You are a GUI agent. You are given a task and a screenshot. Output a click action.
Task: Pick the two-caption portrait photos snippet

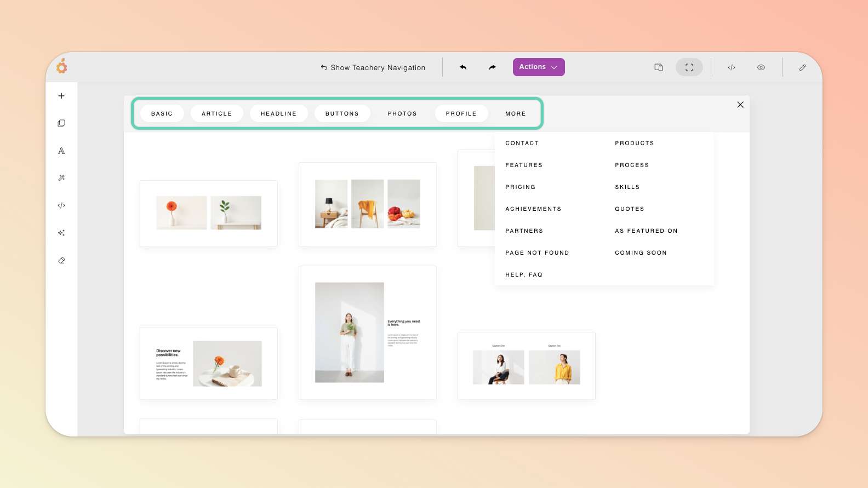(x=527, y=366)
